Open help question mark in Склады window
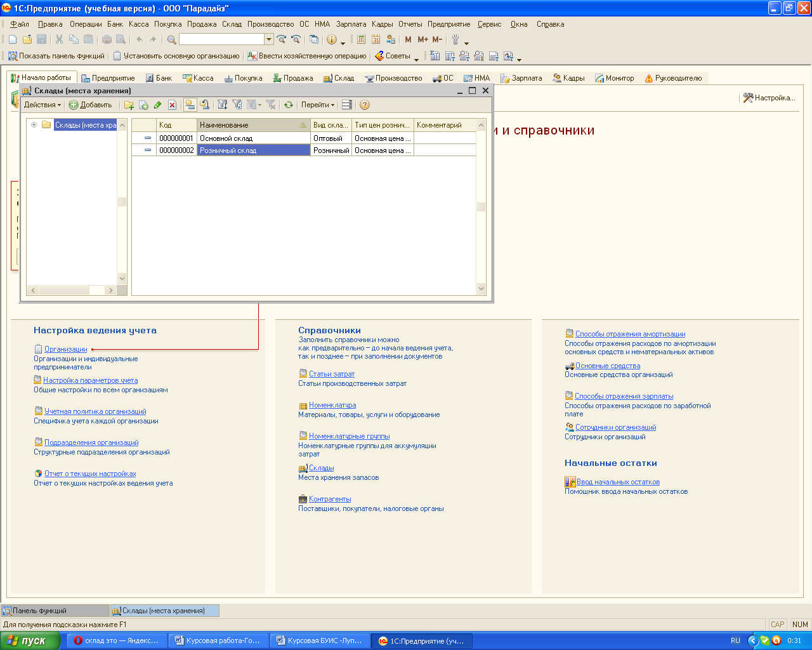This screenshot has height=650, width=812. 364,105
